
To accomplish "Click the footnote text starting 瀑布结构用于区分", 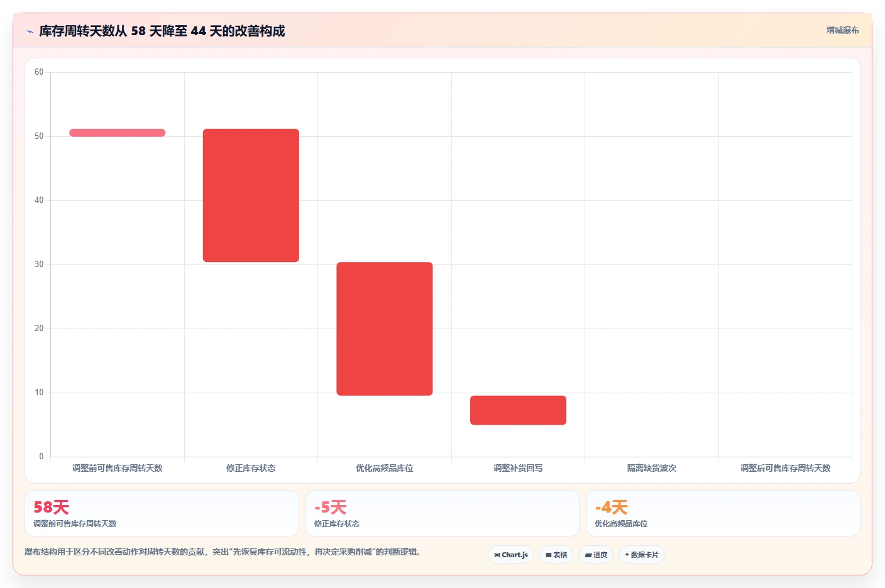I will [x=223, y=552].
